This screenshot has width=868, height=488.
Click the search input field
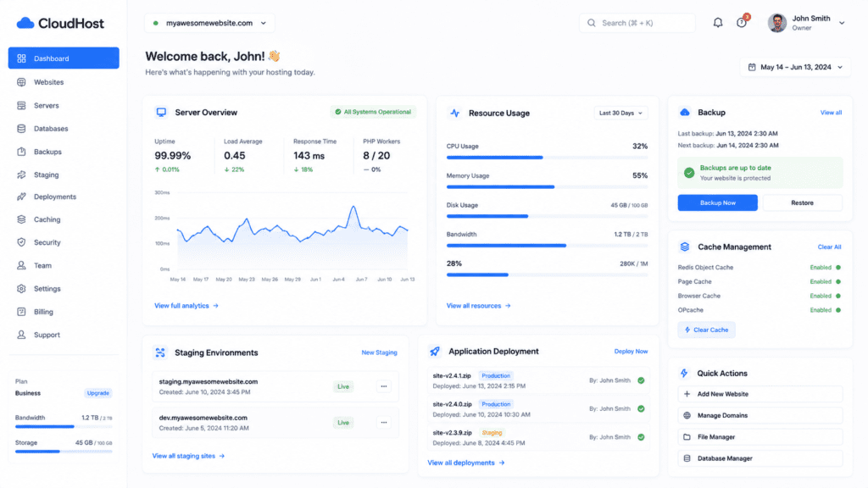pos(637,23)
